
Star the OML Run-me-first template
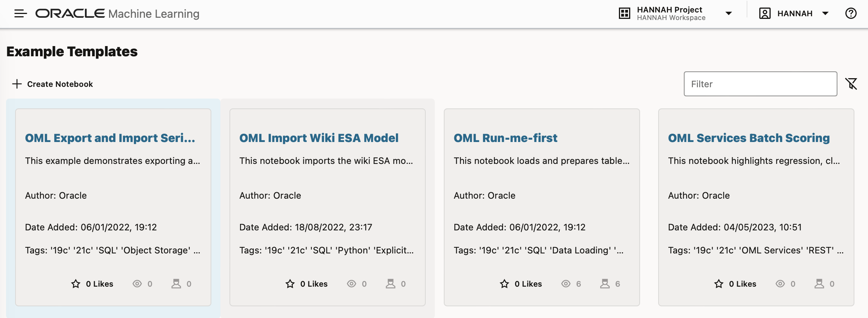pyautogui.click(x=504, y=284)
